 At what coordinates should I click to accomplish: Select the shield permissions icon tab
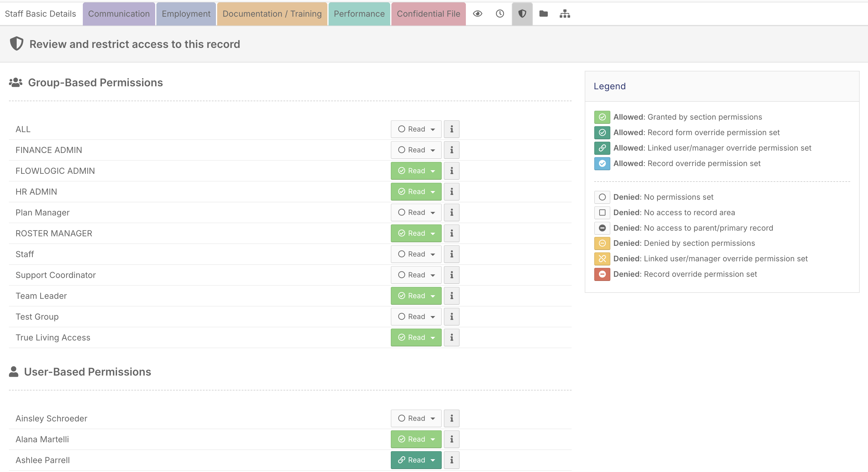pos(522,14)
